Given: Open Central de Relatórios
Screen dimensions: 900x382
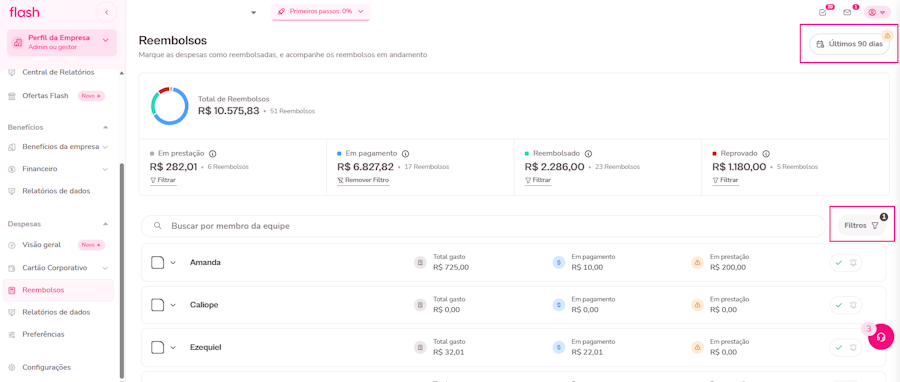Looking at the screenshot, I should click(58, 72).
